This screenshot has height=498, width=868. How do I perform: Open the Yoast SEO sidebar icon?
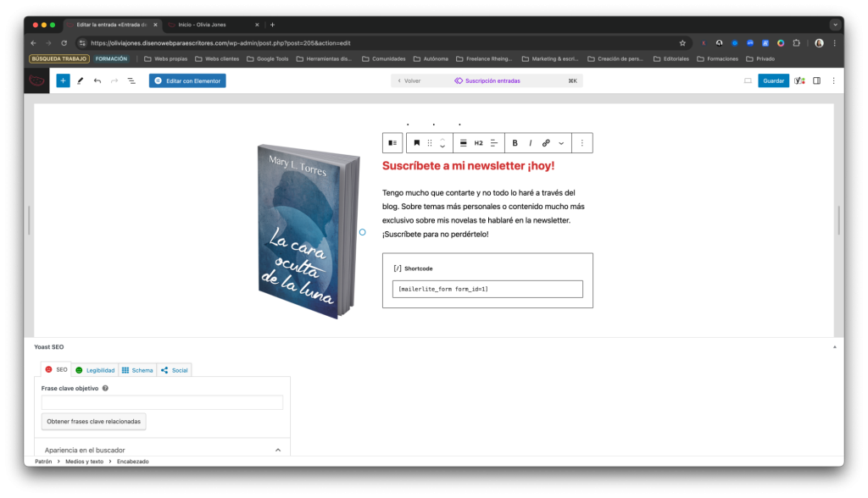(799, 81)
